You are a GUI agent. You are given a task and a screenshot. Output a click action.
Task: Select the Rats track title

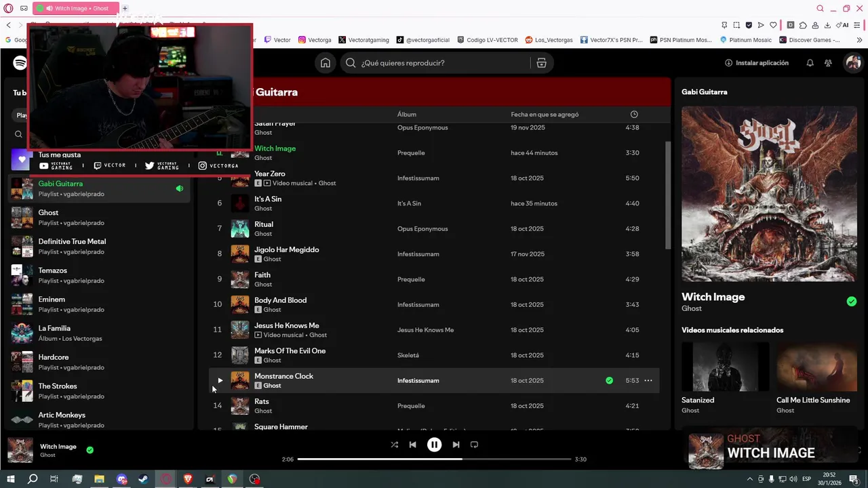click(x=262, y=401)
